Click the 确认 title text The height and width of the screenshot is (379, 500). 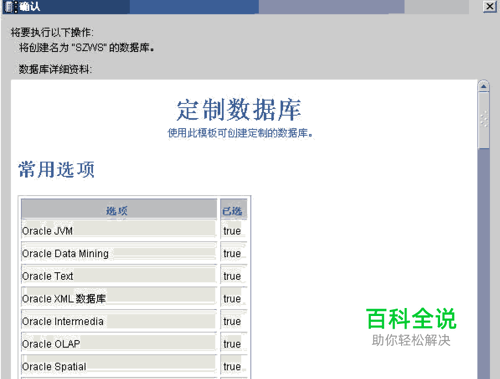pos(30,7)
